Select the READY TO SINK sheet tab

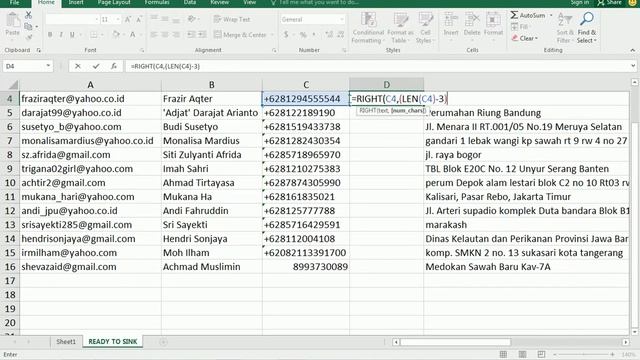113,342
